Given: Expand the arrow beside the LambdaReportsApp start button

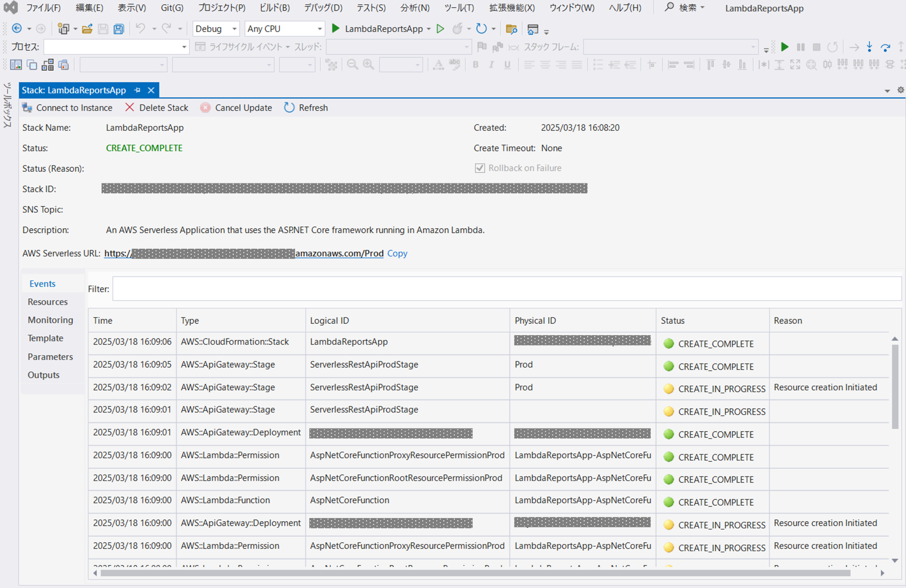Looking at the screenshot, I should [x=429, y=29].
